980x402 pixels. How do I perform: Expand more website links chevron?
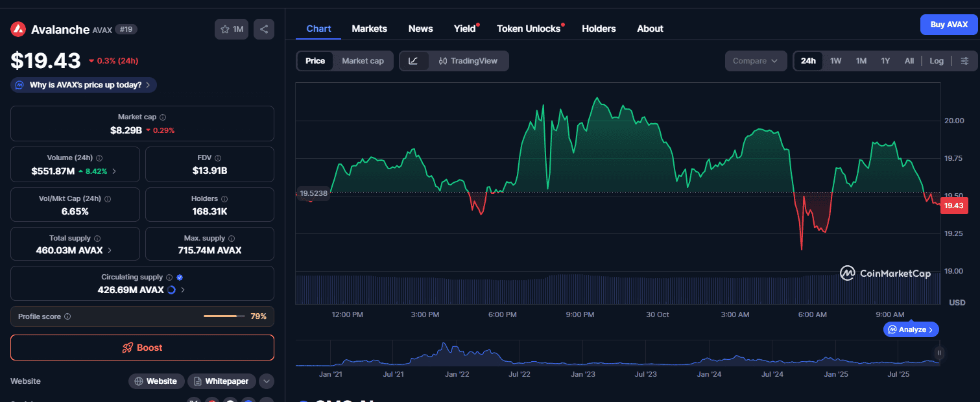pyautogui.click(x=267, y=381)
